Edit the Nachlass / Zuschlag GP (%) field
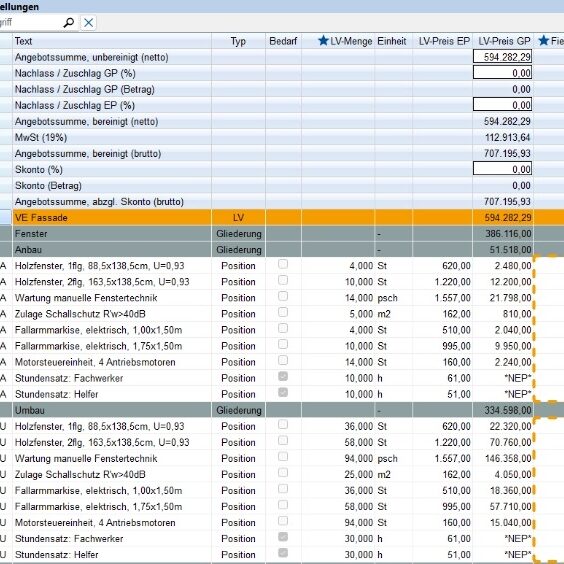This screenshot has height=564, width=564. 502,73
